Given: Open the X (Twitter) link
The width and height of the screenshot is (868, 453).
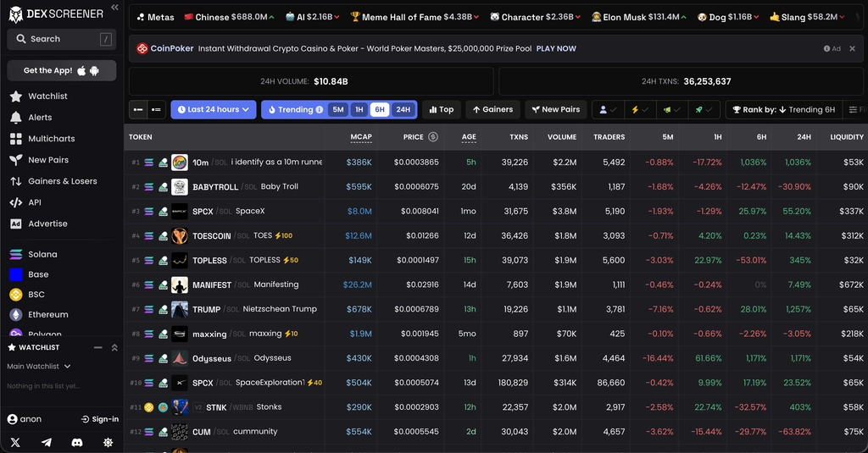Looking at the screenshot, I should 15,443.
